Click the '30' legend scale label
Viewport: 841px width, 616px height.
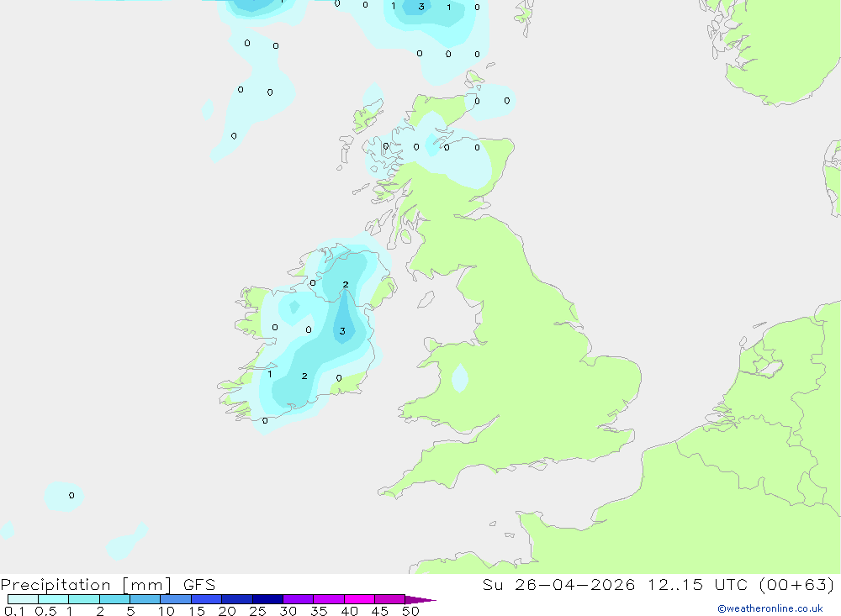288,611
